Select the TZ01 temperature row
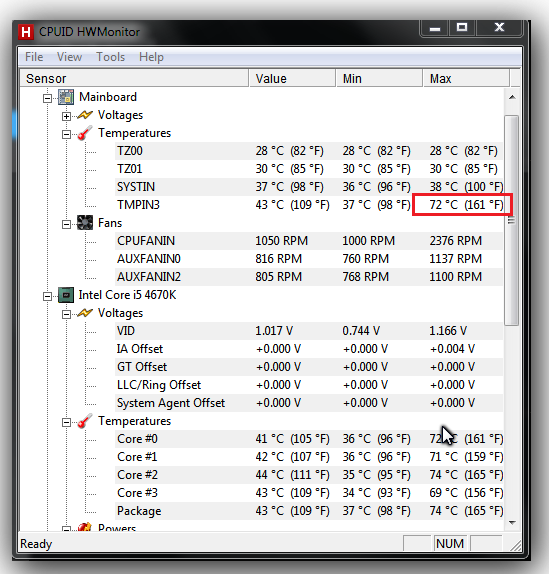This screenshot has height=574, width=549. [309, 169]
